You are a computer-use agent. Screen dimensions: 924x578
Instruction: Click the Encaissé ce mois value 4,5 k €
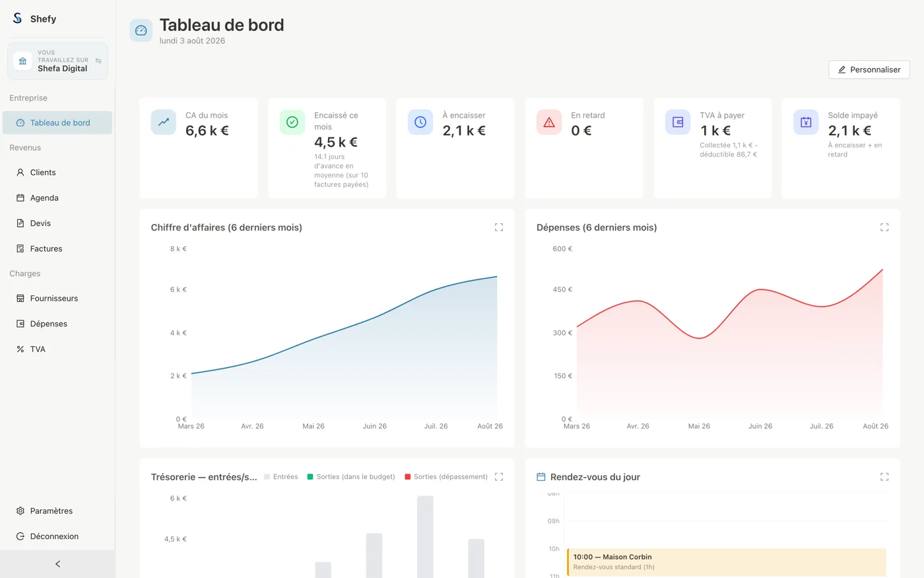(x=336, y=143)
